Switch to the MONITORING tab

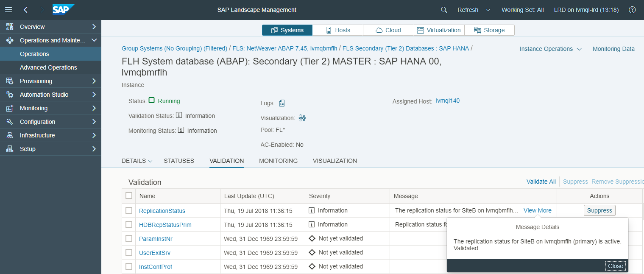[278, 161]
